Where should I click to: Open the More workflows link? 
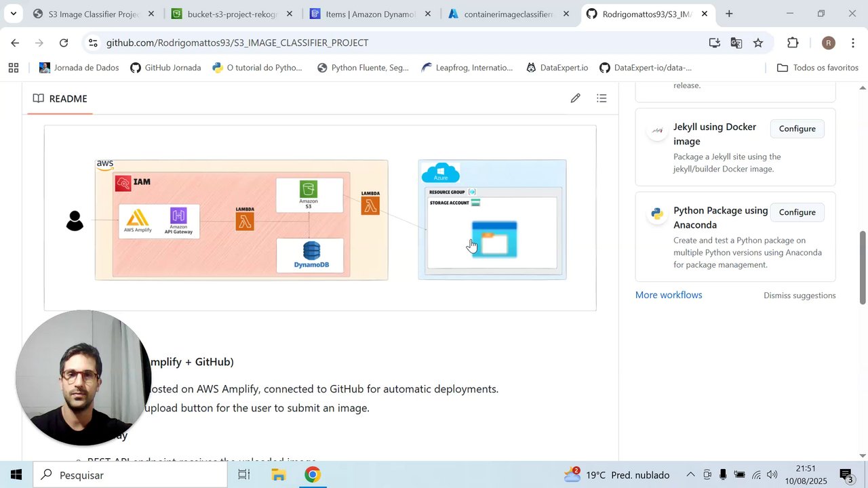[669, 295]
